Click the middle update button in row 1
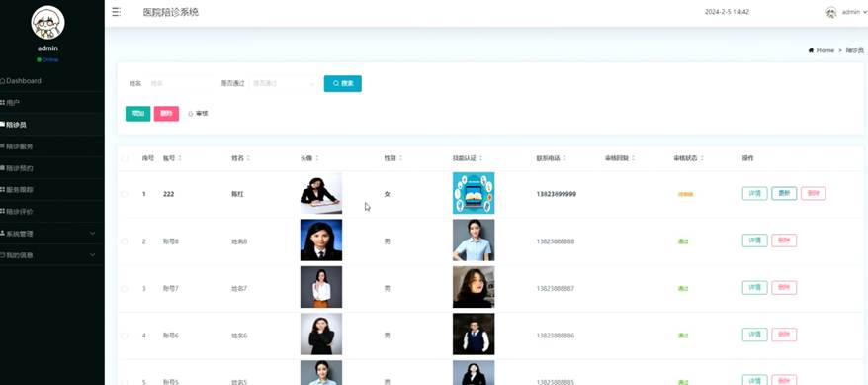Screen dimensions: 868x385 (x=784, y=193)
